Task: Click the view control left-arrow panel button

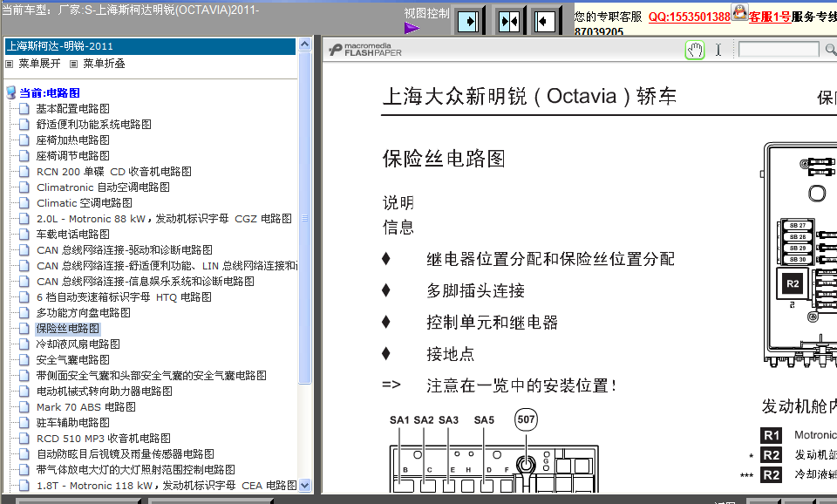Action: coord(544,21)
